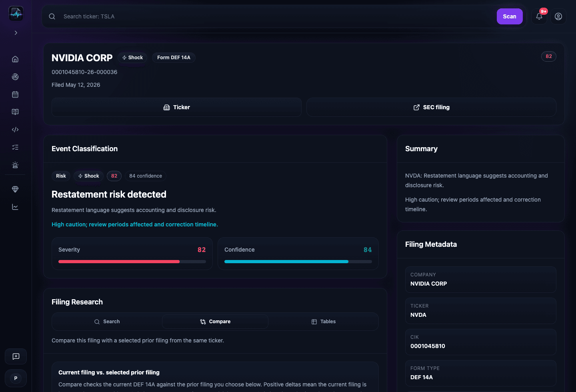Click the accession number 0001045810-26-000036

(x=84, y=72)
